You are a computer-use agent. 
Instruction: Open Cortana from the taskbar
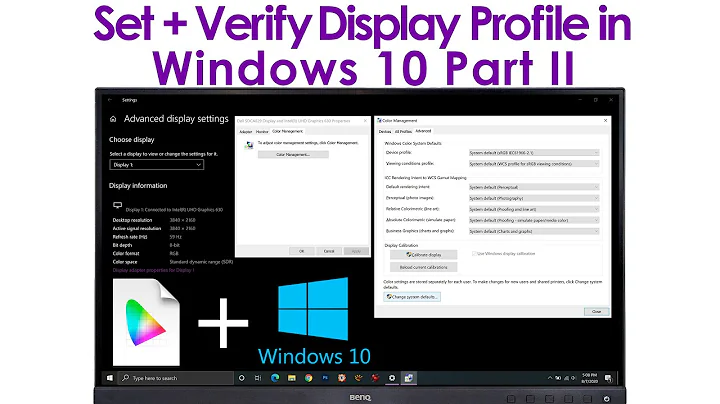[x=242, y=378]
